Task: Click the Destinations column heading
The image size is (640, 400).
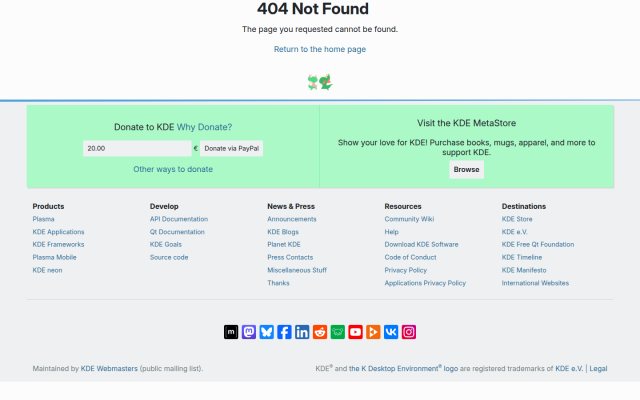Action: tap(524, 206)
